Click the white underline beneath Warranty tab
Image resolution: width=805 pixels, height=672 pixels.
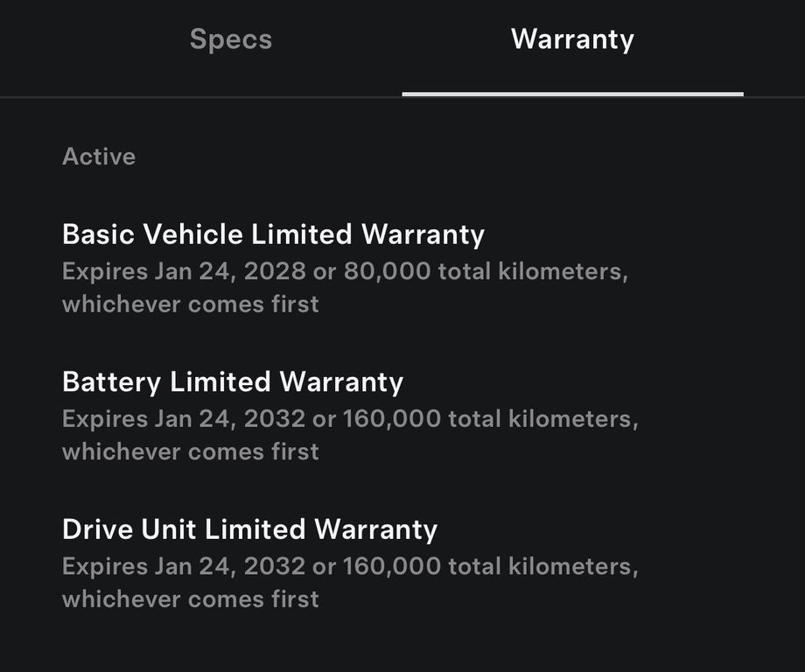572,94
